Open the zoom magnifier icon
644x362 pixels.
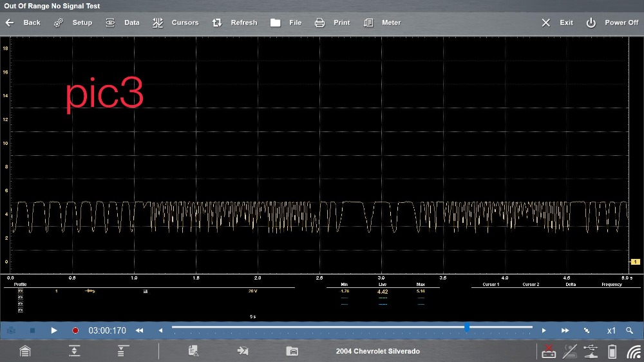pyautogui.click(x=629, y=330)
